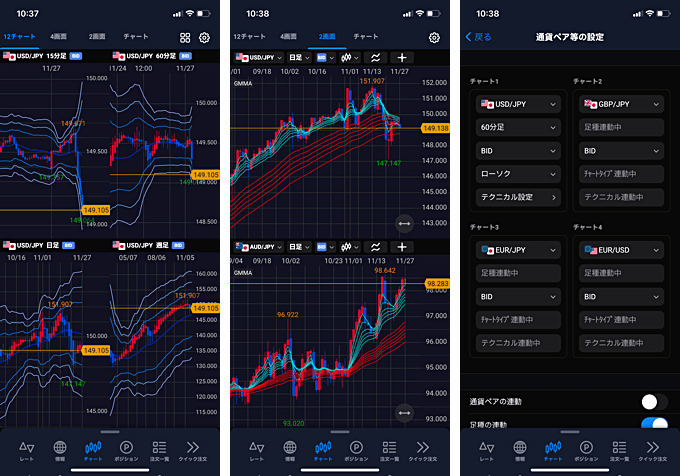This screenshot has height=476, width=680.
Task: Toggle 足種の連動 switch
Action: click(654, 423)
